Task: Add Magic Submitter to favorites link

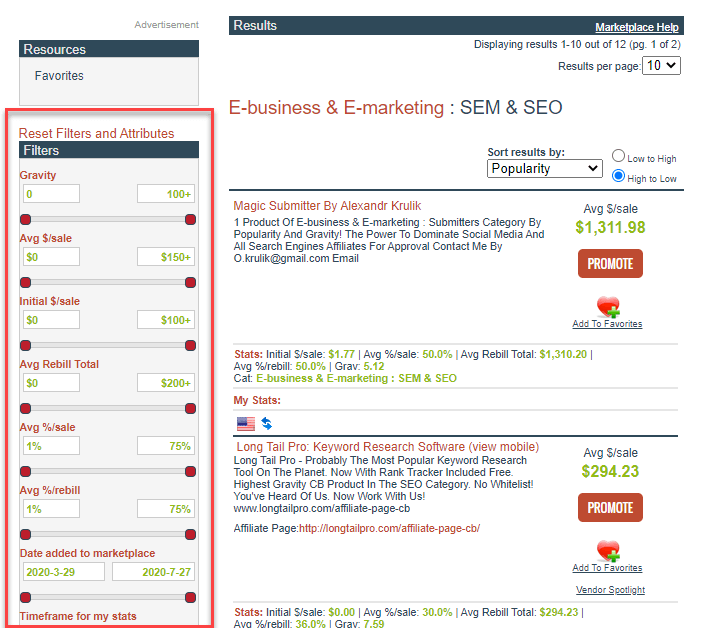Action: click(x=607, y=324)
